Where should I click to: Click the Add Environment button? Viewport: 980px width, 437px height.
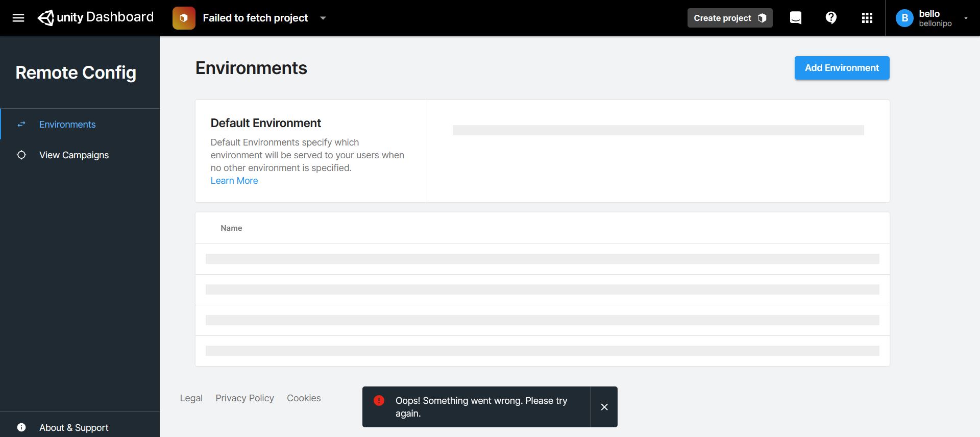(x=842, y=68)
